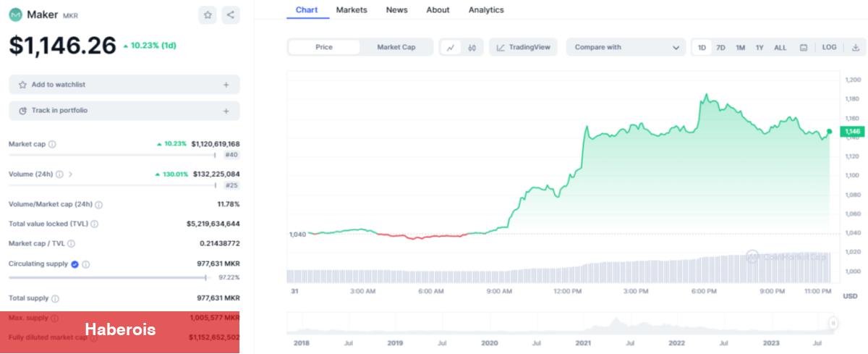Click the 0.21438772 ratio value
The height and width of the screenshot is (354, 868).
click(220, 244)
